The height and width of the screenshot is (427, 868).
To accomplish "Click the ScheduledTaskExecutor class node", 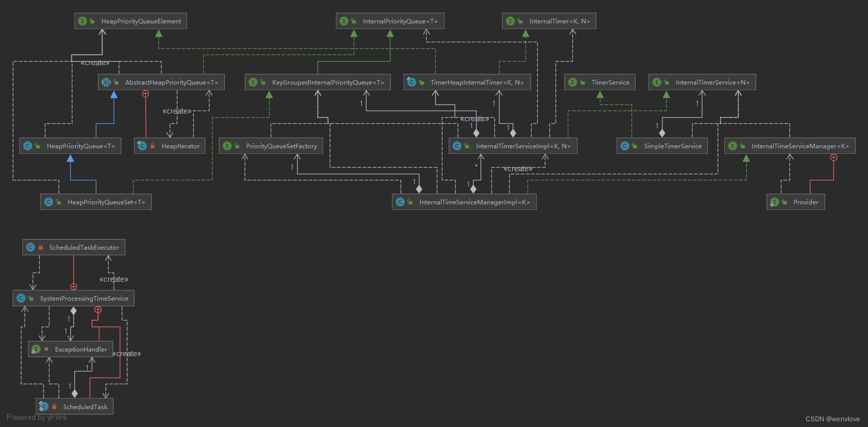I will point(74,247).
